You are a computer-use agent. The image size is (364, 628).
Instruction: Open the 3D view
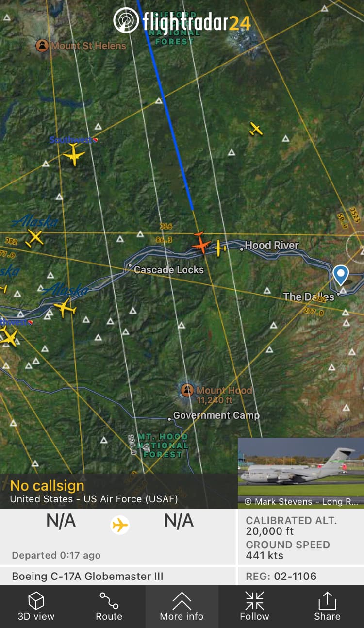(36, 606)
